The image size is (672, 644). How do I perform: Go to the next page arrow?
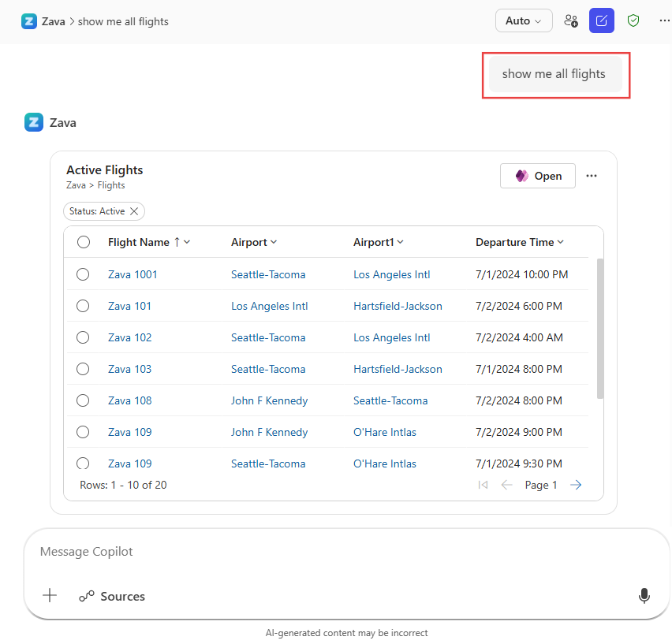point(576,485)
